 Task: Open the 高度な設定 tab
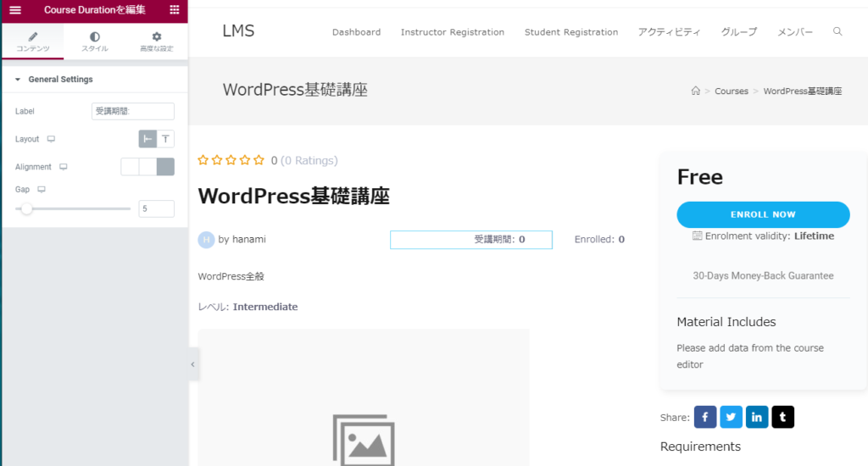coord(156,42)
